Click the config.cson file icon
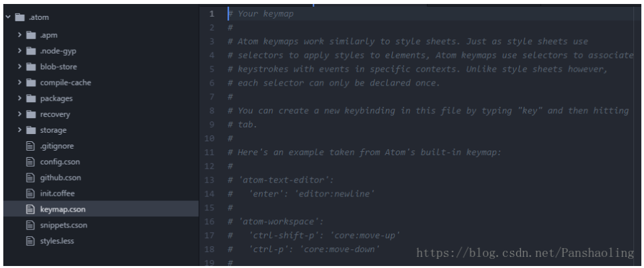The image size is (644, 268). (x=30, y=162)
